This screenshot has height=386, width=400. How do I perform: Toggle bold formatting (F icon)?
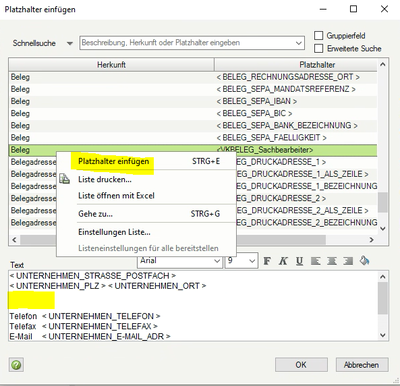[x=267, y=261]
